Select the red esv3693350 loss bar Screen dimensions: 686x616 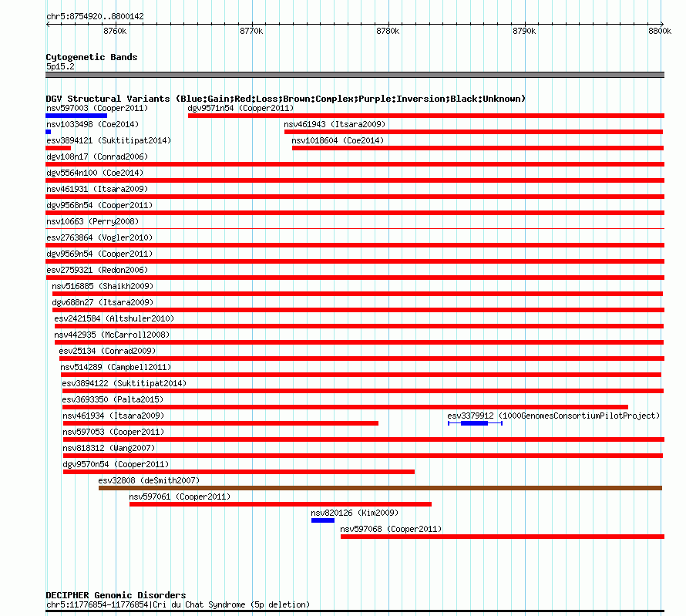[x=345, y=407]
